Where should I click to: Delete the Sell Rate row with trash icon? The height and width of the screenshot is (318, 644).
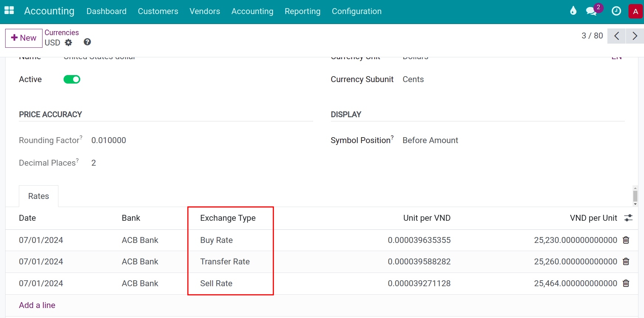click(626, 283)
